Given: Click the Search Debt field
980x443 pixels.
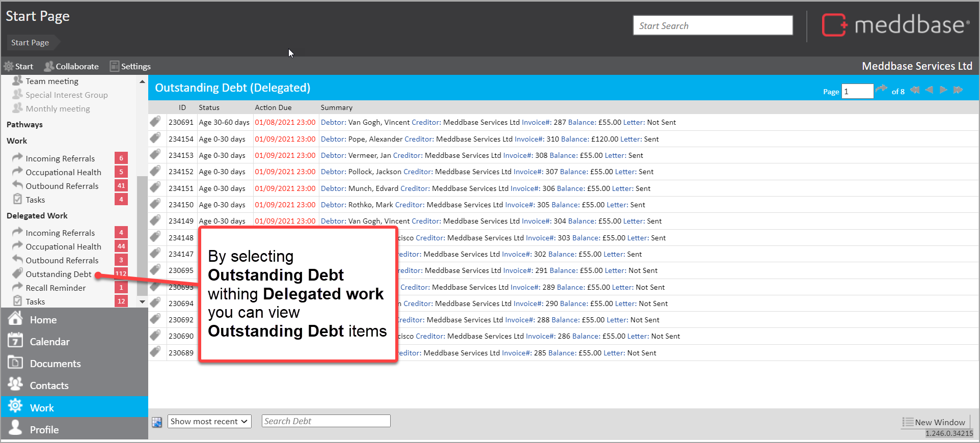Looking at the screenshot, I should pyautogui.click(x=326, y=421).
